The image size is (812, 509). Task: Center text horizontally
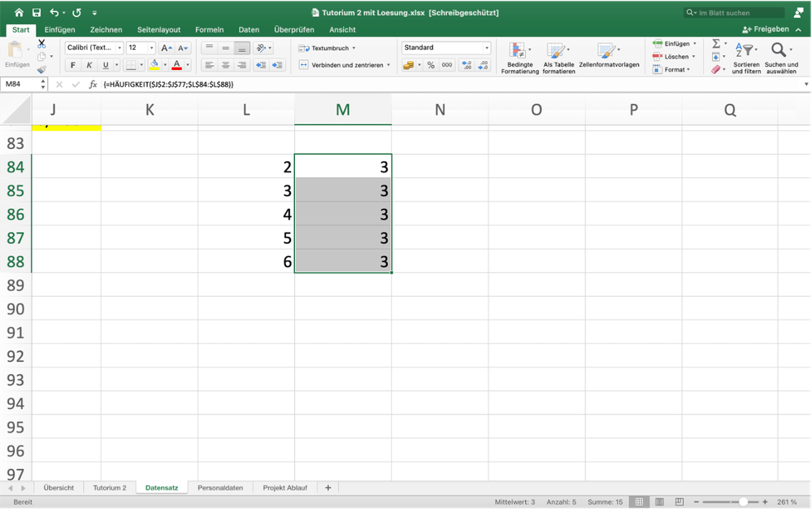[x=226, y=65]
